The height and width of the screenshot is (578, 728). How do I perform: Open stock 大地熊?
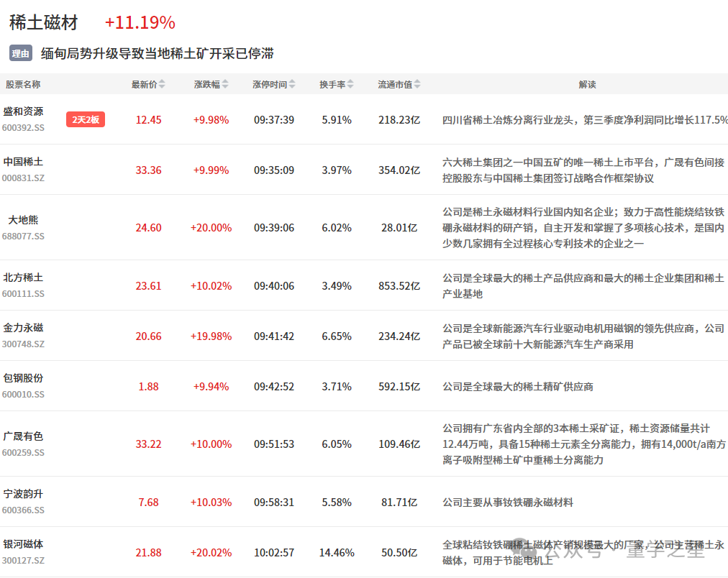(23, 220)
